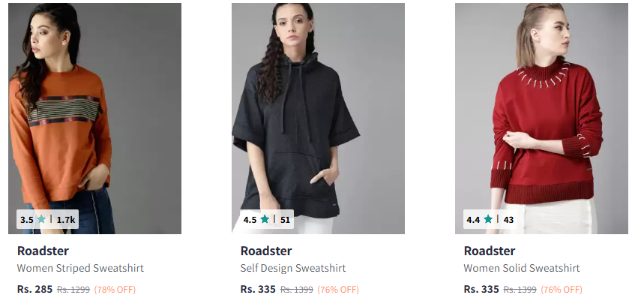The width and height of the screenshot is (644, 307).
Task: Click the struck-through Rs. 1299 original price
Action: pos(73,290)
